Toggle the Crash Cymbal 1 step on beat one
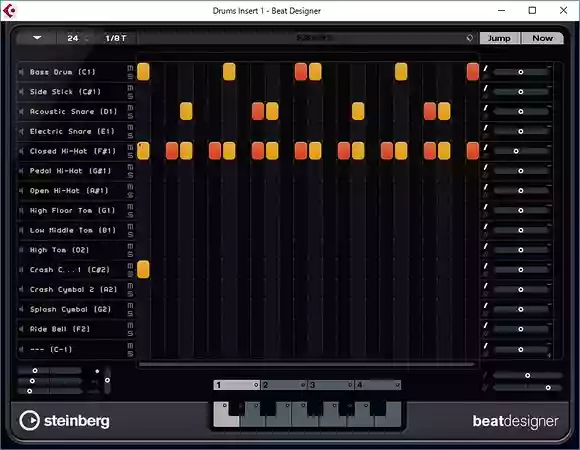The height and width of the screenshot is (450, 580). (143, 270)
